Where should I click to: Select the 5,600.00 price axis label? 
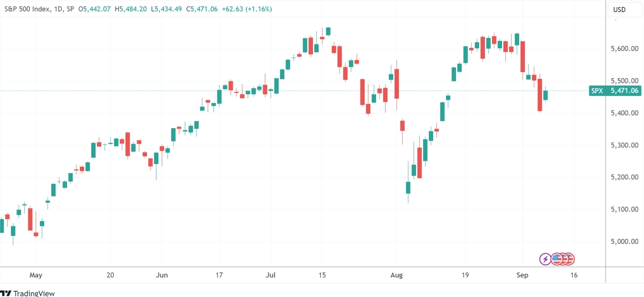(x=624, y=49)
